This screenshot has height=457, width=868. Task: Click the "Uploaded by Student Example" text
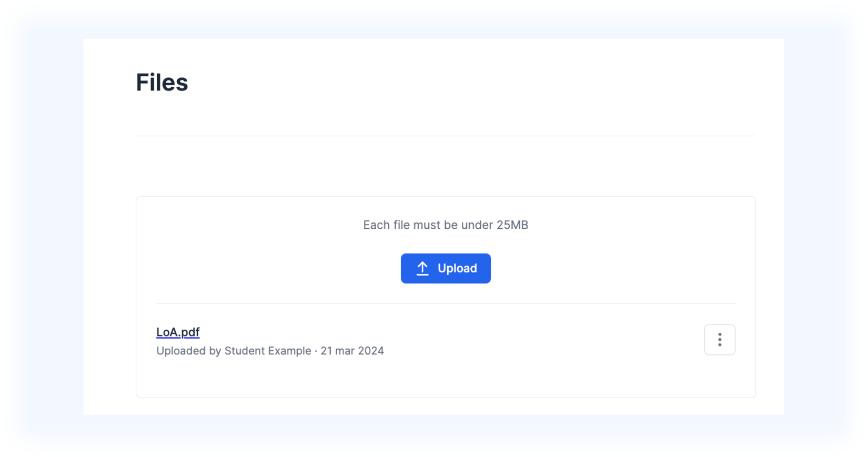(234, 351)
